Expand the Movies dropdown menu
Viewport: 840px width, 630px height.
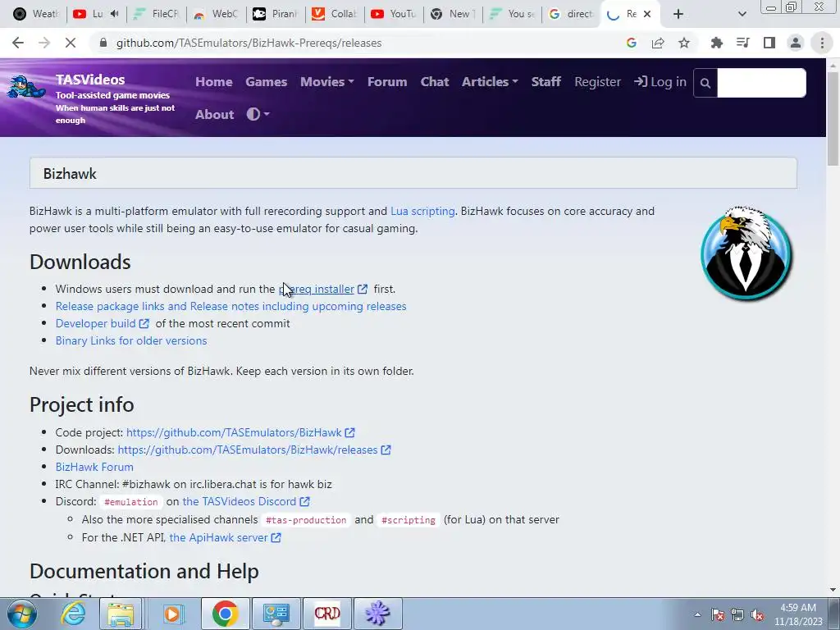[326, 82]
